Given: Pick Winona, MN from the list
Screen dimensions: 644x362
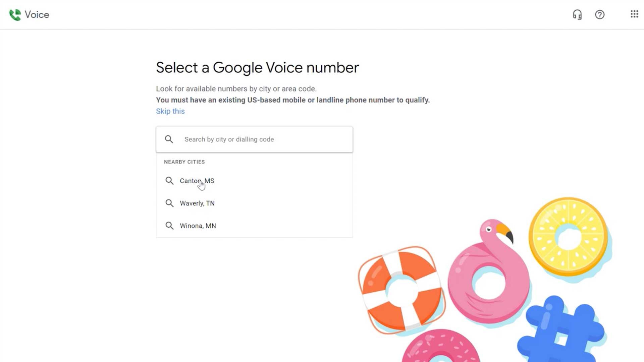Looking at the screenshot, I should click(254, 226).
